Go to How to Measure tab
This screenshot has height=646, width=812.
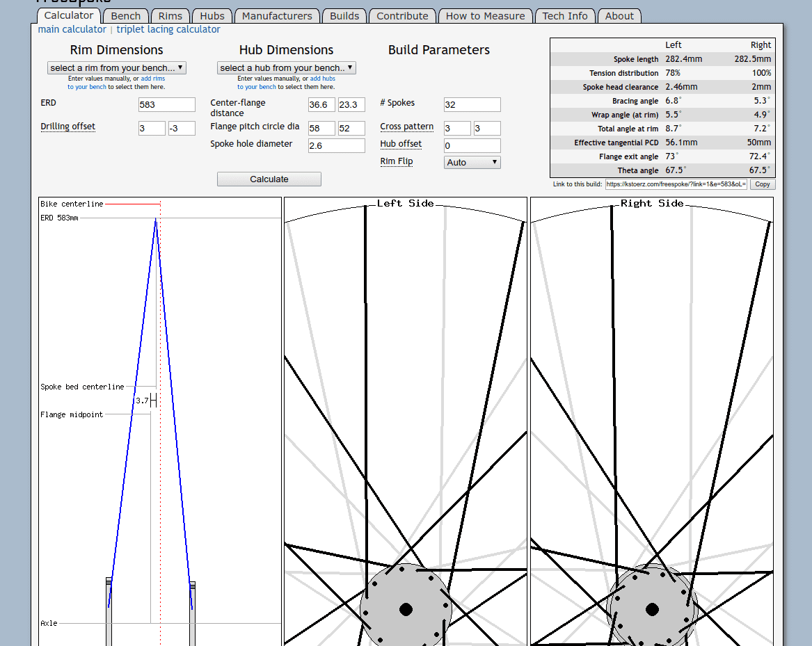click(x=485, y=16)
